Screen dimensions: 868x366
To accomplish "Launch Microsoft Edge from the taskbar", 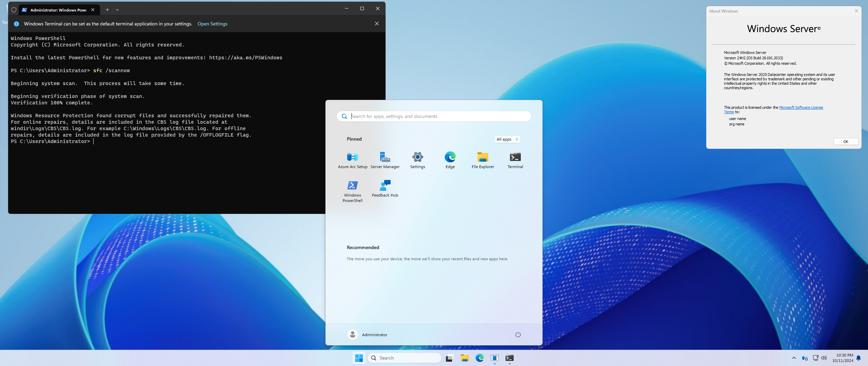I will 479,358.
